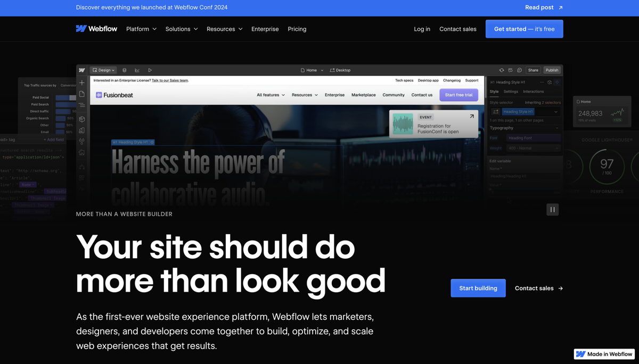Open the Weight 400 - Normal dropdown
Viewport: 639px width, 364px height.
point(533,148)
